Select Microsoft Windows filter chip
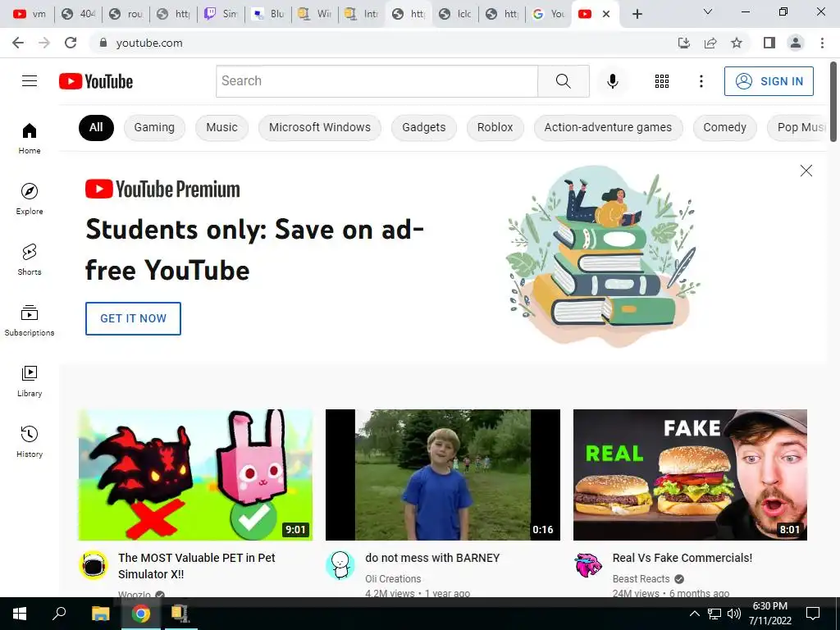840x630 pixels. pyautogui.click(x=320, y=127)
